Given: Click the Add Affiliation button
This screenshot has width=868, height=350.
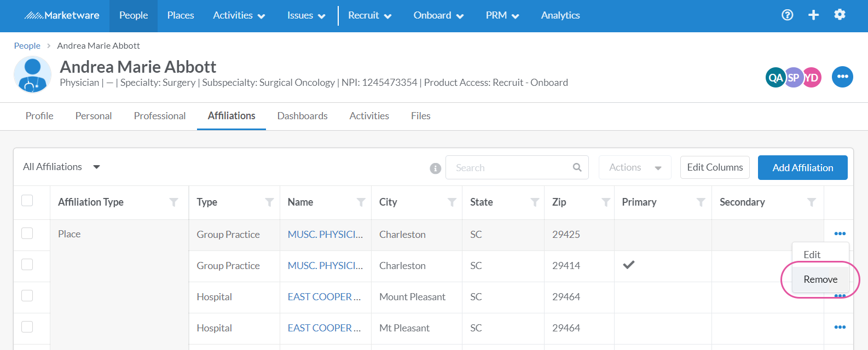Looking at the screenshot, I should point(803,167).
